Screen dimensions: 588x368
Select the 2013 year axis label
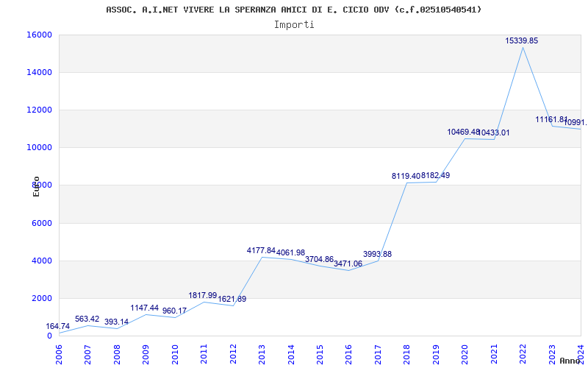[262, 354]
